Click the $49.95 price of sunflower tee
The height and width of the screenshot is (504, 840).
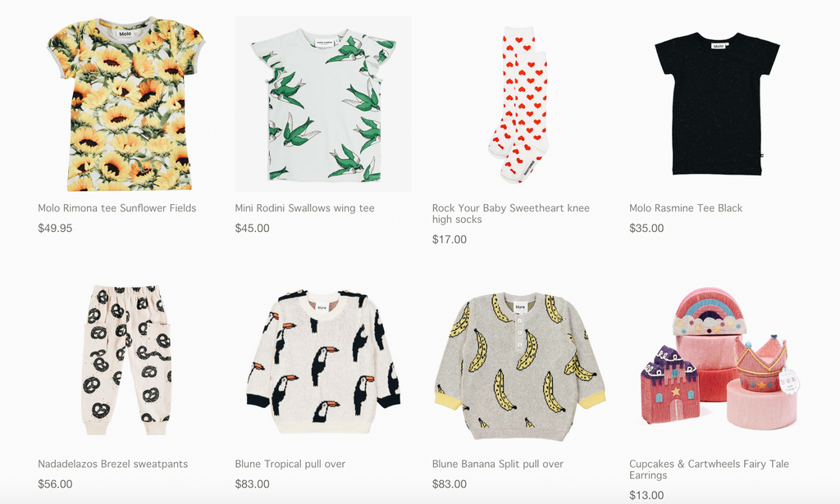[55, 228]
